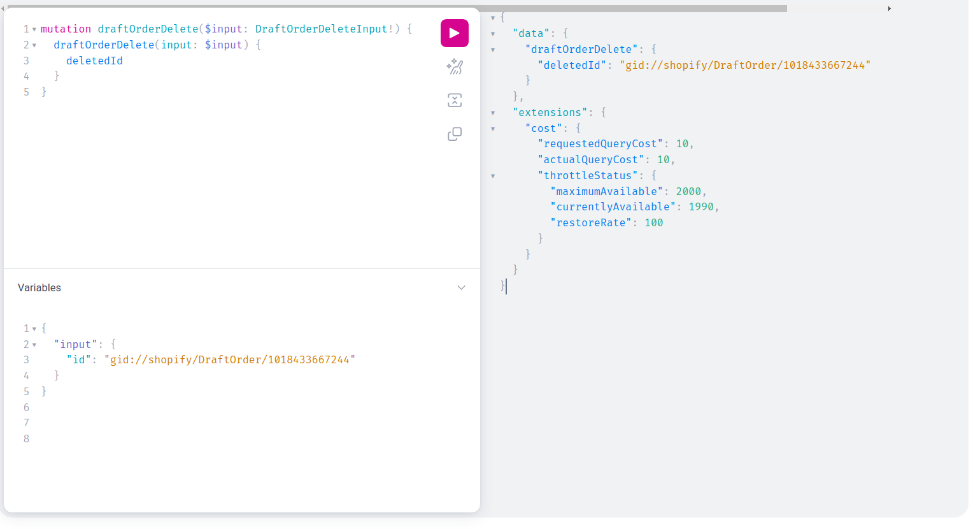Click the deletedId field in the query editor
The width and height of the screenshot is (980, 529).
(94, 61)
